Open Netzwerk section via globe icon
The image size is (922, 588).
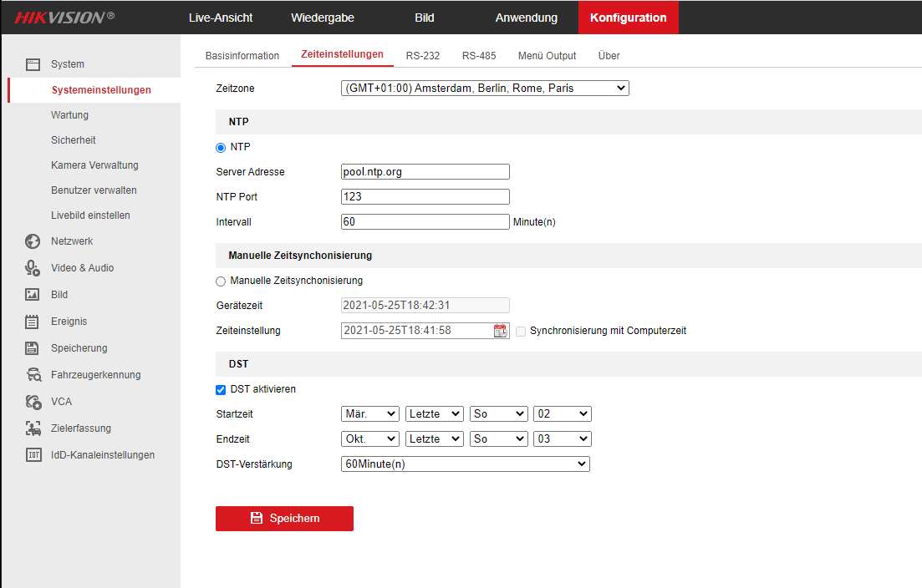click(x=33, y=241)
